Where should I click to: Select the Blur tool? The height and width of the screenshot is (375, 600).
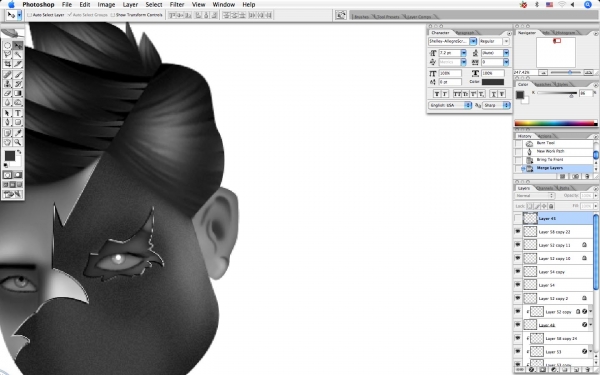pyautogui.click(x=7, y=102)
